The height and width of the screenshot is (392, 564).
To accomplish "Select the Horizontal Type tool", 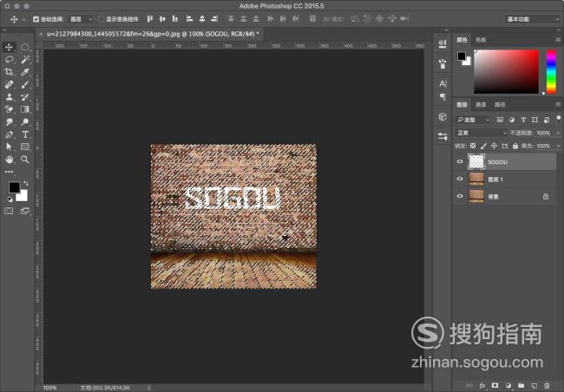I will tap(25, 134).
